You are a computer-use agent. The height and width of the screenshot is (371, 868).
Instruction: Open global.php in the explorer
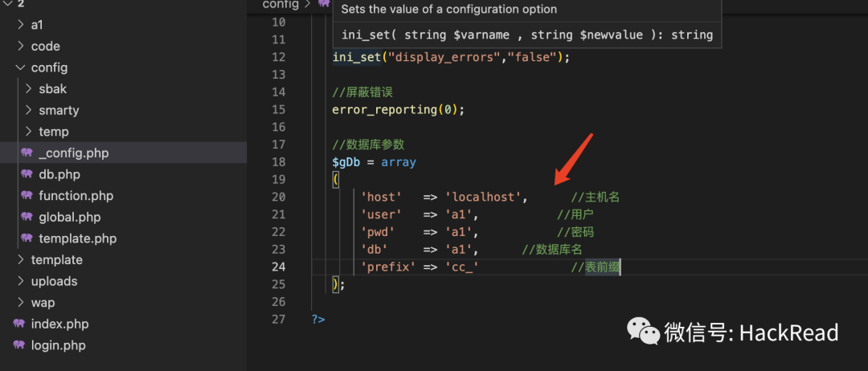click(x=70, y=218)
